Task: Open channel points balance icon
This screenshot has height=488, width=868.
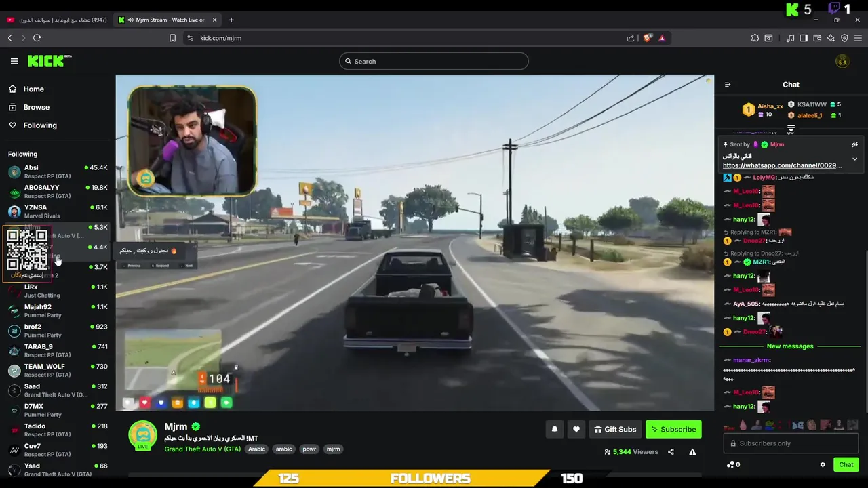Action: click(x=732, y=464)
